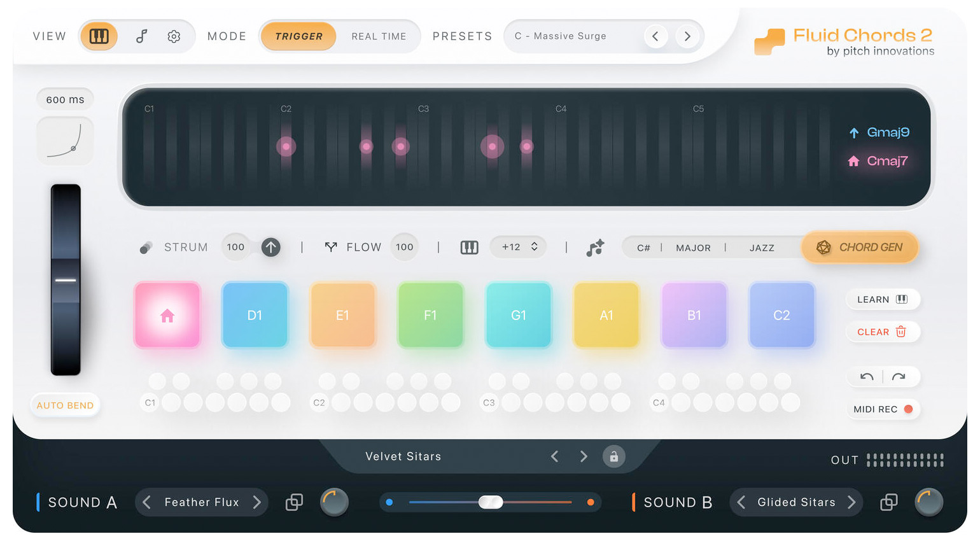Select the keyboard view icon

coord(99,36)
